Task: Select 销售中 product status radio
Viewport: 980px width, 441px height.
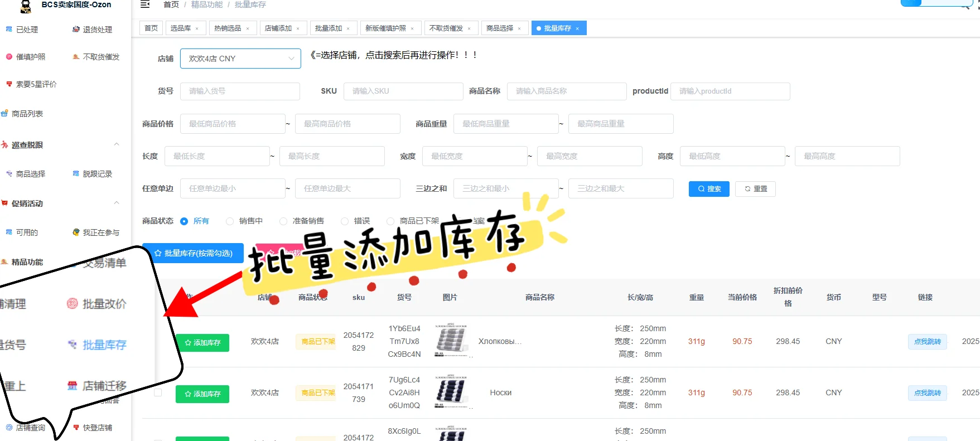Action: (230, 221)
